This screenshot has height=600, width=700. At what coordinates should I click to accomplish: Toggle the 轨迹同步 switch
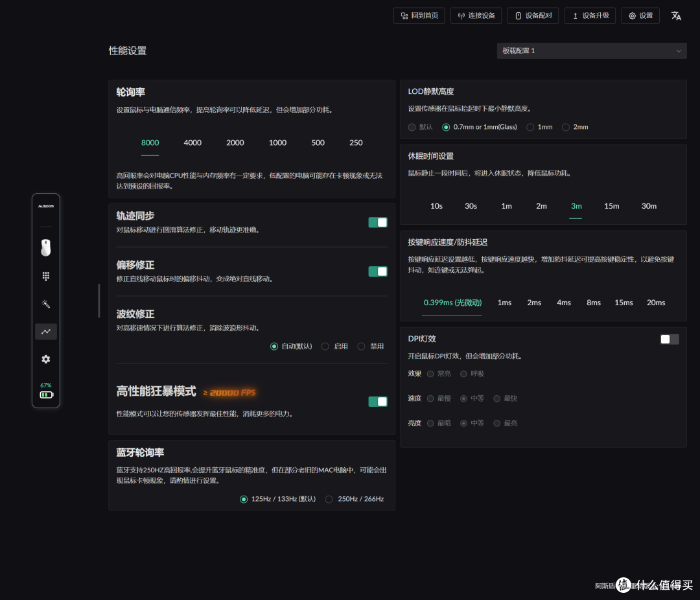pos(378,222)
